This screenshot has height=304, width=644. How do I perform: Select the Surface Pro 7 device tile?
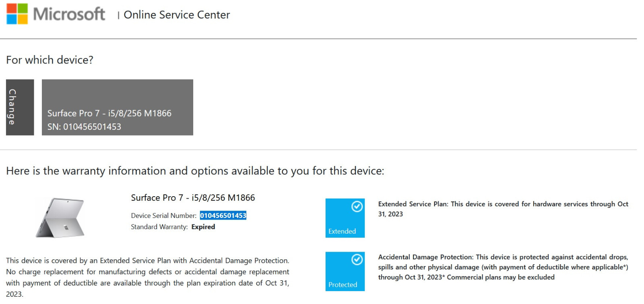pos(118,107)
